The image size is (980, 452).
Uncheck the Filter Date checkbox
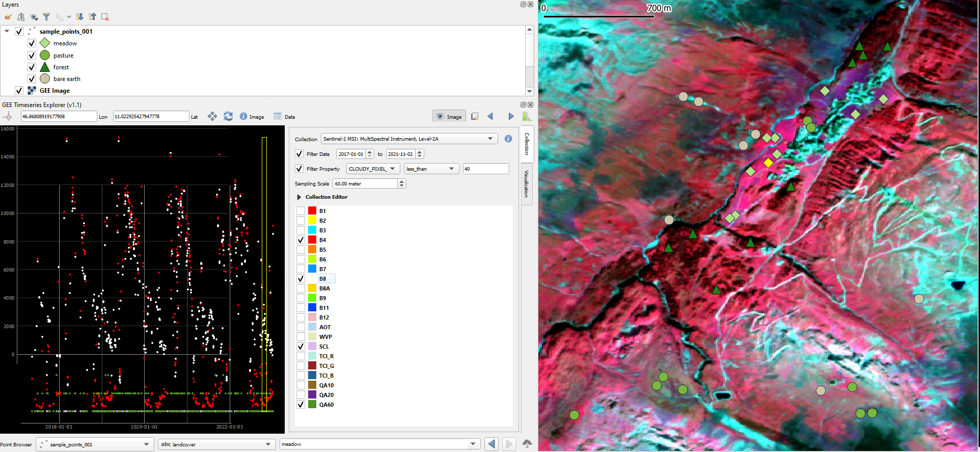tap(300, 154)
